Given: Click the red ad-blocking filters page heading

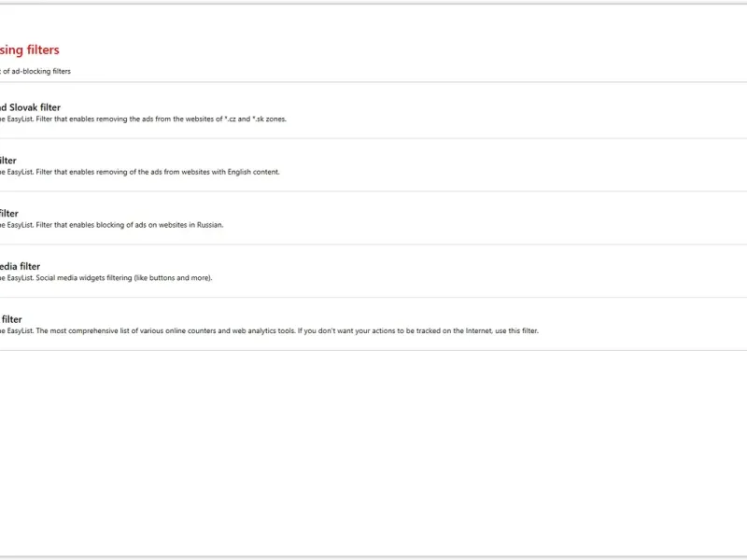Looking at the screenshot, I should pyautogui.click(x=30, y=50).
